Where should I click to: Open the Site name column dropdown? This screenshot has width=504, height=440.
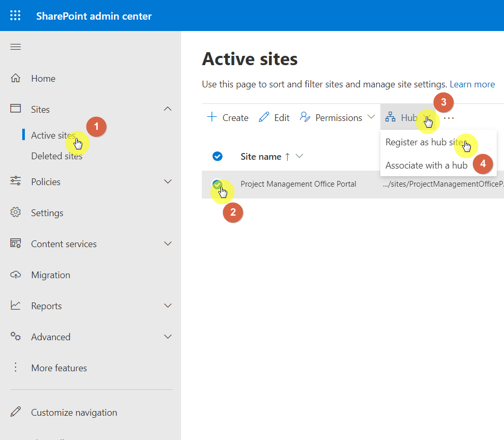click(299, 156)
